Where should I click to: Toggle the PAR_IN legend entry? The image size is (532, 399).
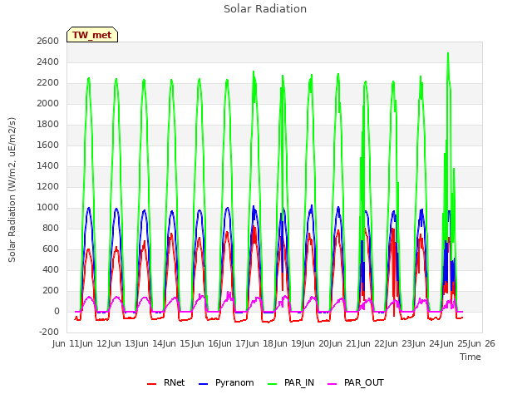[x=291, y=382]
